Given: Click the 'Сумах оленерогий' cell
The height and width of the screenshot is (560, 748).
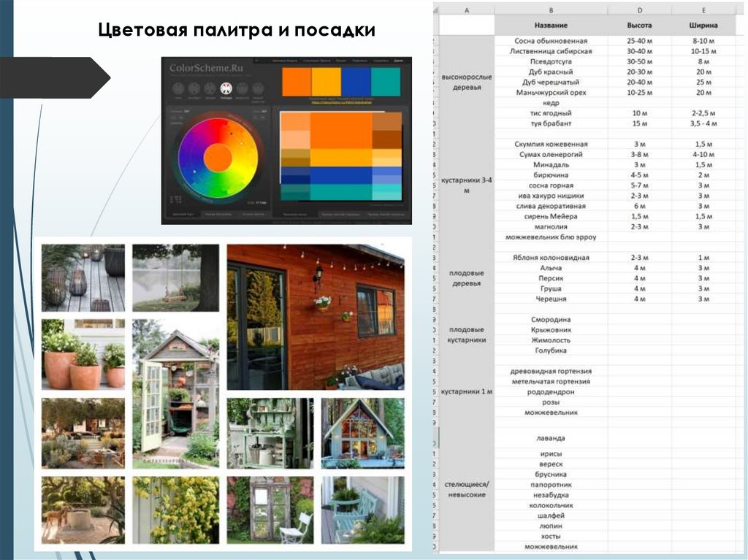Looking at the screenshot, I should (x=551, y=155).
